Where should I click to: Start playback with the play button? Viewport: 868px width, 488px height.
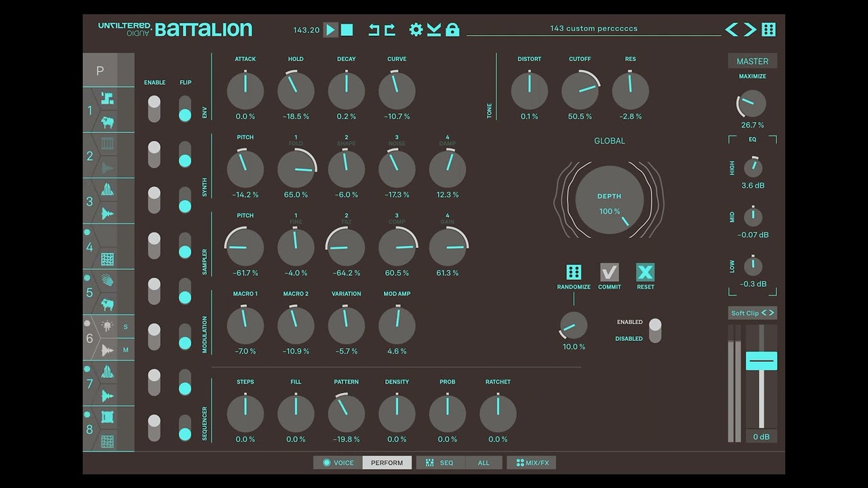coord(330,30)
